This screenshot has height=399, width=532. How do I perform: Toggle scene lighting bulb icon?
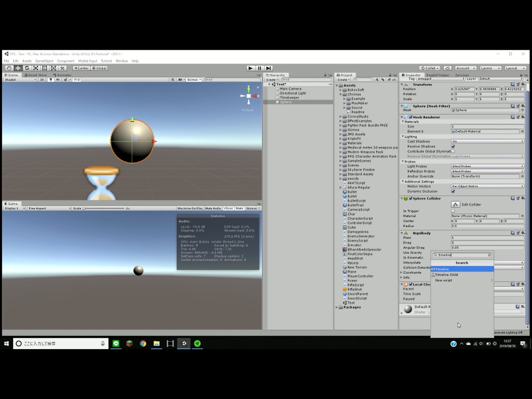click(x=51, y=79)
